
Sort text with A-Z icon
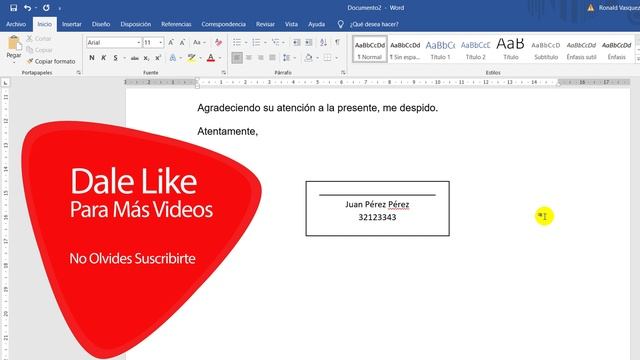(x=323, y=42)
